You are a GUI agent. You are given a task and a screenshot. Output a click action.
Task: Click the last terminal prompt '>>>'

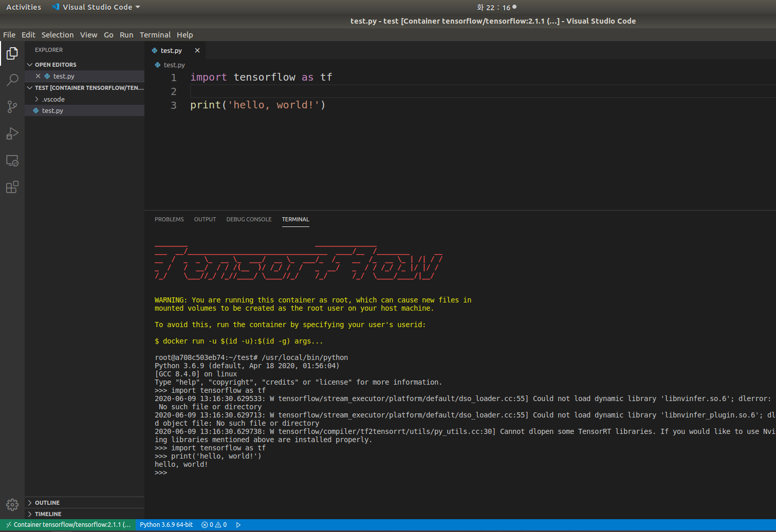[161, 472]
